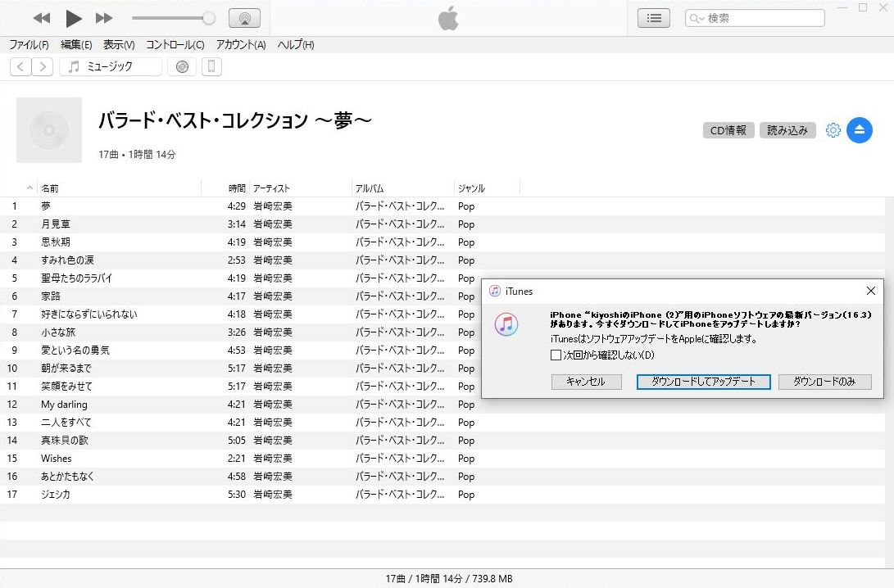Select track 11 笑顔をみせて
894x588 pixels.
coord(241,387)
